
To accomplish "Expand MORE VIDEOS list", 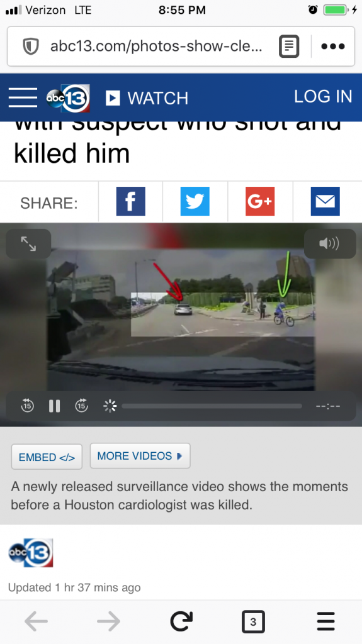I will 140,456.
